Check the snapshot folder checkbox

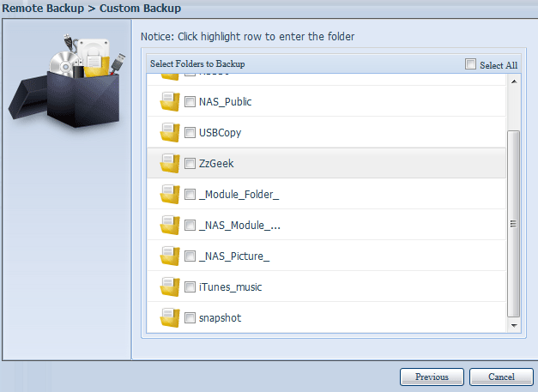pyautogui.click(x=190, y=318)
